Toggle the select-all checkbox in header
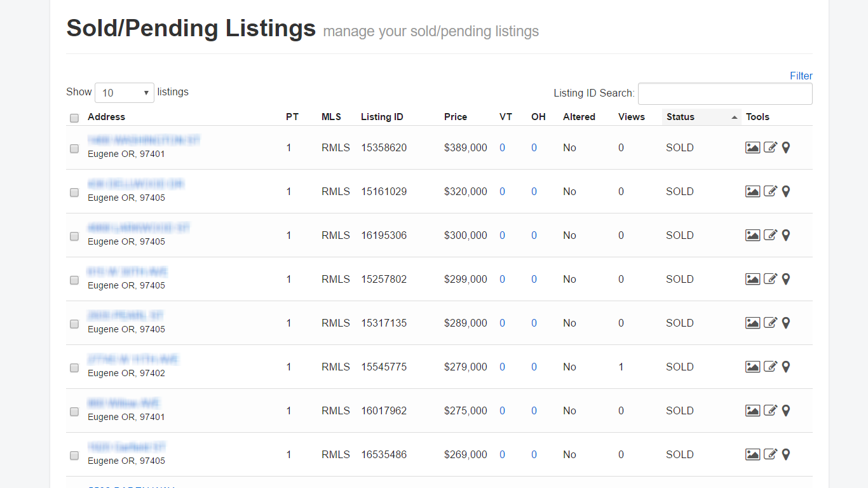This screenshot has width=868, height=488. [74, 118]
